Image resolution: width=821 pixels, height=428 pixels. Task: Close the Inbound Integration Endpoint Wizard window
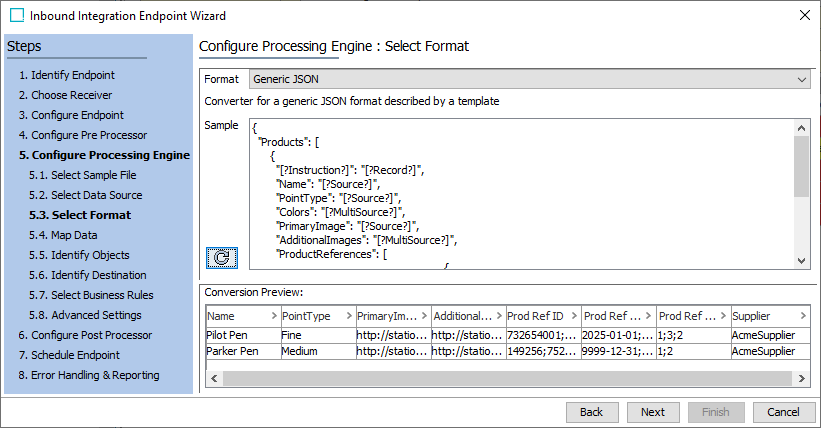pyautogui.click(x=805, y=16)
